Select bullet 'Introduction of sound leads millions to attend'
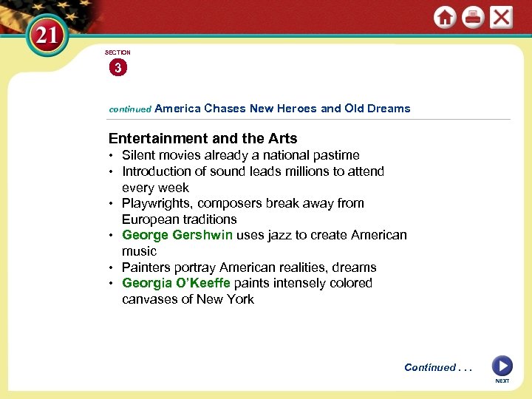The image size is (532, 399). coord(253,171)
